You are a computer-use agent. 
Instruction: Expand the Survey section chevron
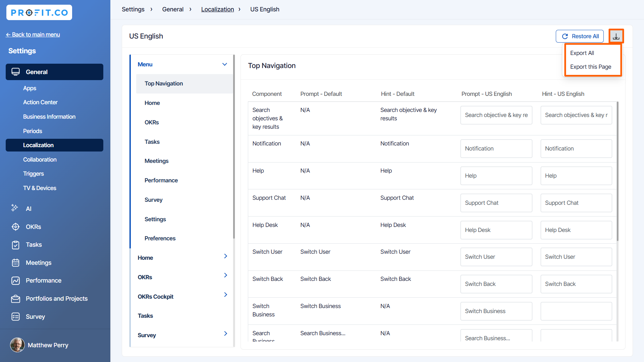[x=225, y=334]
